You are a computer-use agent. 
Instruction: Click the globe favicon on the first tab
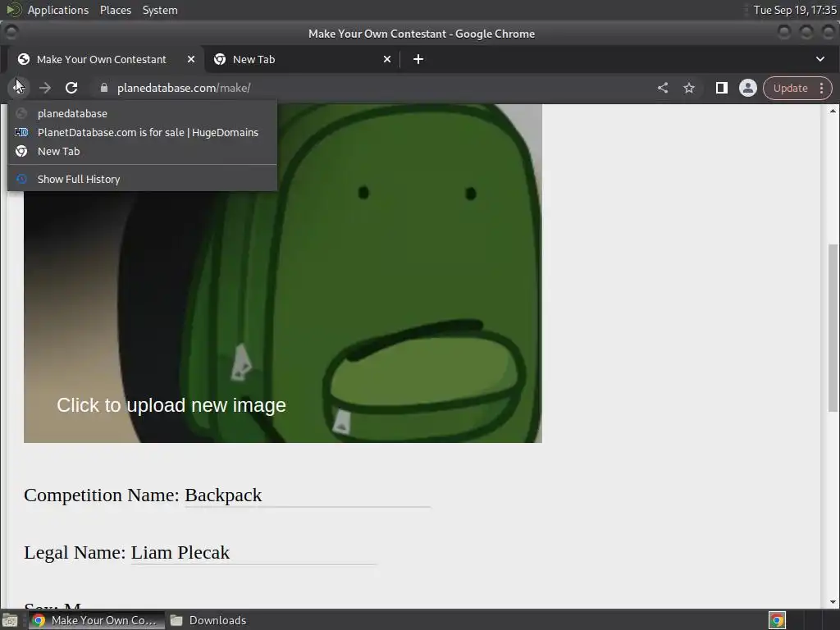(x=24, y=59)
